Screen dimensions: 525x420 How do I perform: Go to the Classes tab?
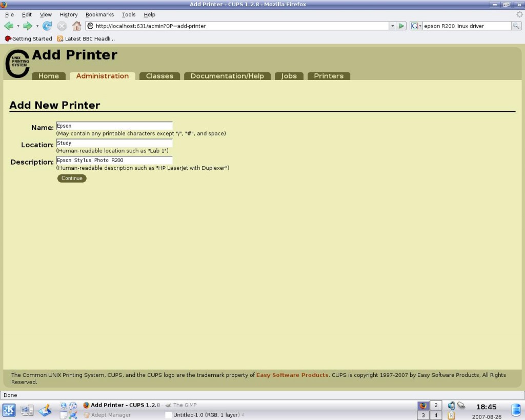(x=160, y=76)
